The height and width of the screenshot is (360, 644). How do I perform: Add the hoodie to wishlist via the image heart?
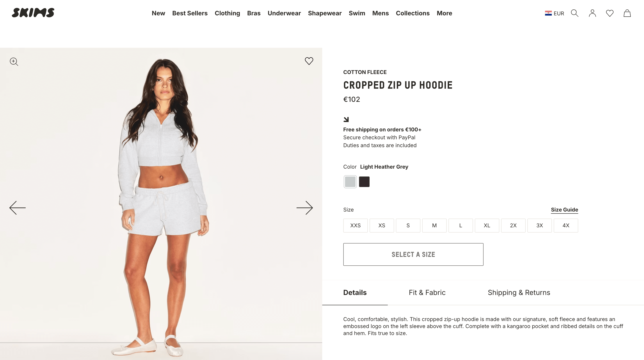309,61
